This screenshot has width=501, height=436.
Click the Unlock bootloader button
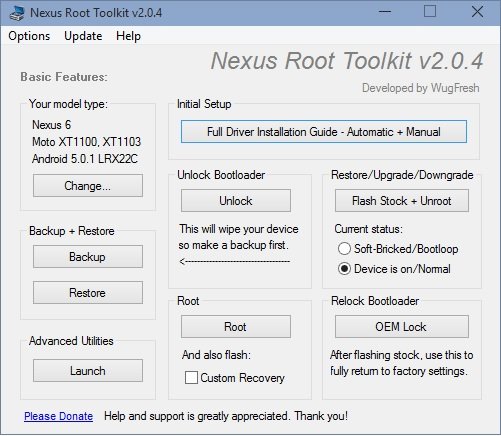tap(236, 201)
